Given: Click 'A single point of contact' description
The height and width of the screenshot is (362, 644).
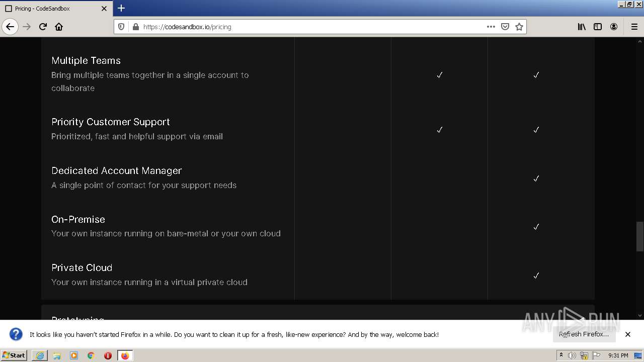Looking at the screenshot, I should 144,185.
